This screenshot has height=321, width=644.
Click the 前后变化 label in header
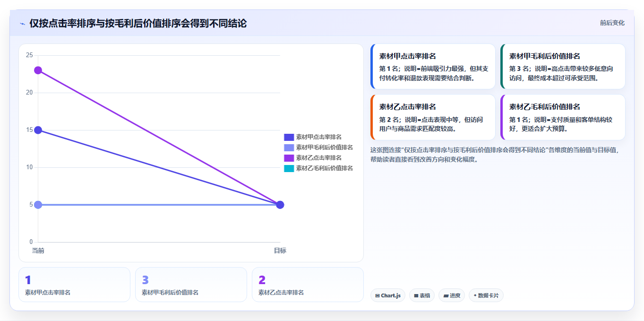click(612, 23)
